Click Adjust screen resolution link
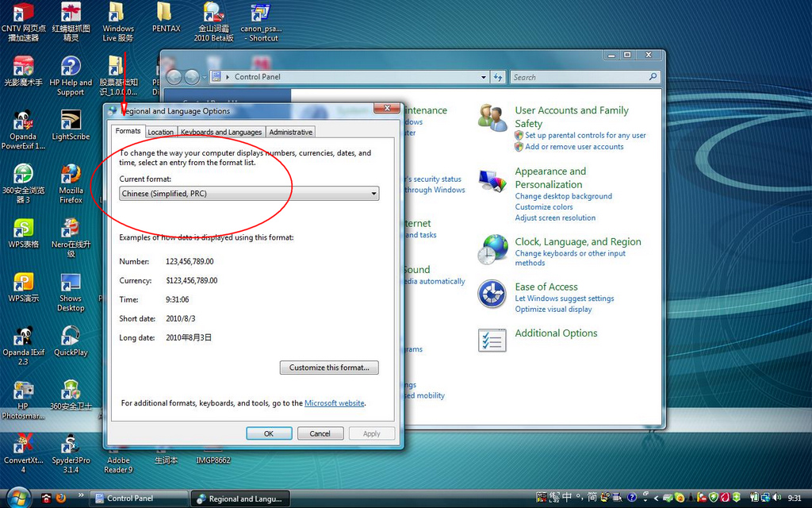 pyautogui.click(x=555, y=217)
